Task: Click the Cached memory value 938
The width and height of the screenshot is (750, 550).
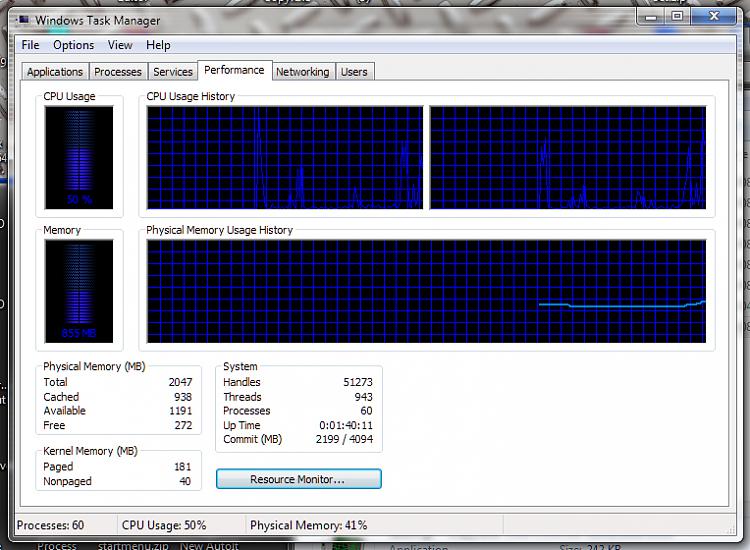Action: (183, 397)
